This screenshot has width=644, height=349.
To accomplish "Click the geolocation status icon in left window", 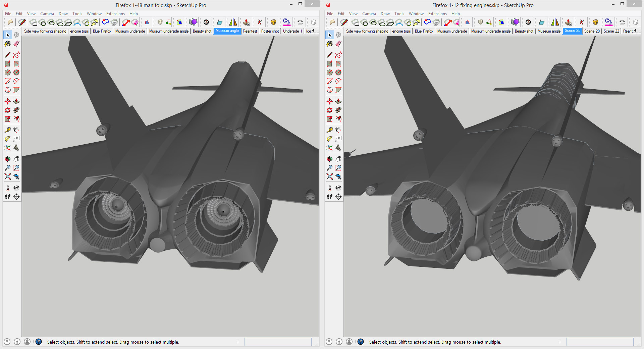I will click(x=7, y=342).
